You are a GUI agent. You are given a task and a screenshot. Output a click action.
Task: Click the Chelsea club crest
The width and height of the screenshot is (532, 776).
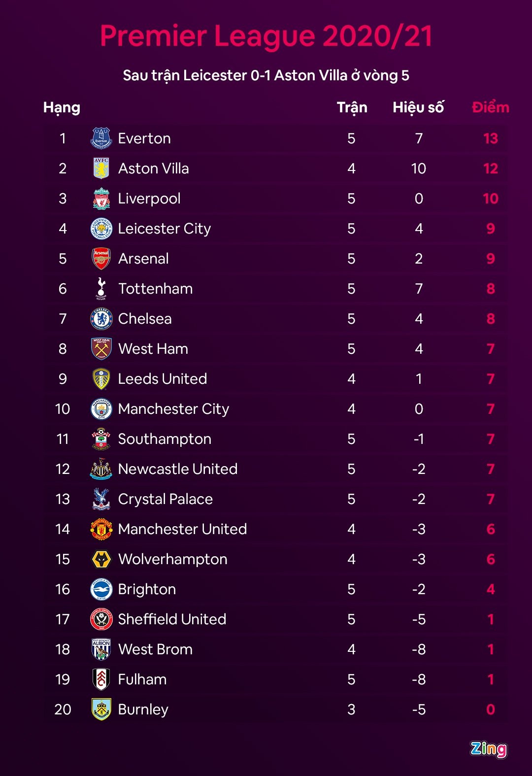[101, 319]
